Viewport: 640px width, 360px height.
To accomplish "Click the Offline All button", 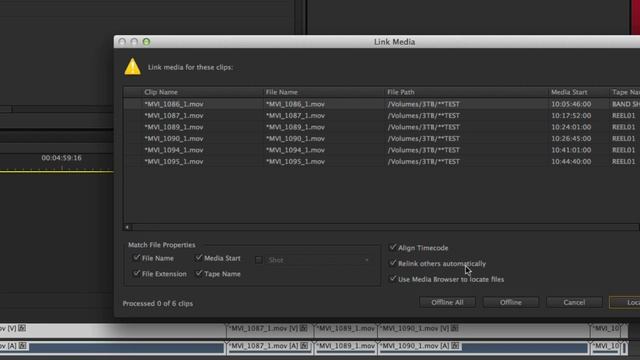I will click(x=447, y=302).
